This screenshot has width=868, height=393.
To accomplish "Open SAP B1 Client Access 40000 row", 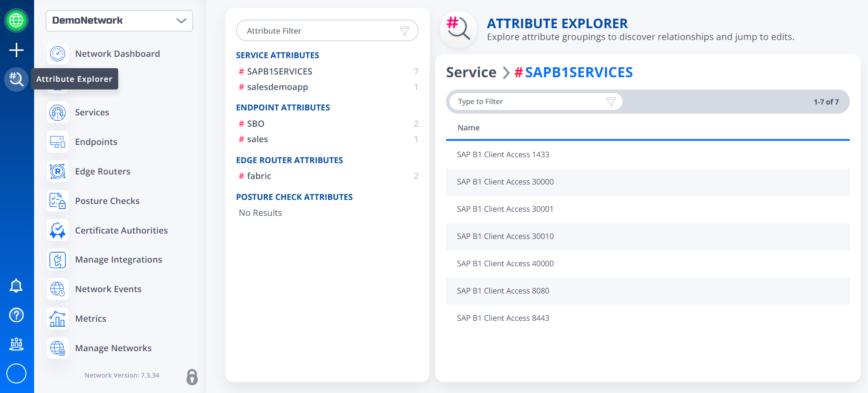I will (x=647, y=264).
